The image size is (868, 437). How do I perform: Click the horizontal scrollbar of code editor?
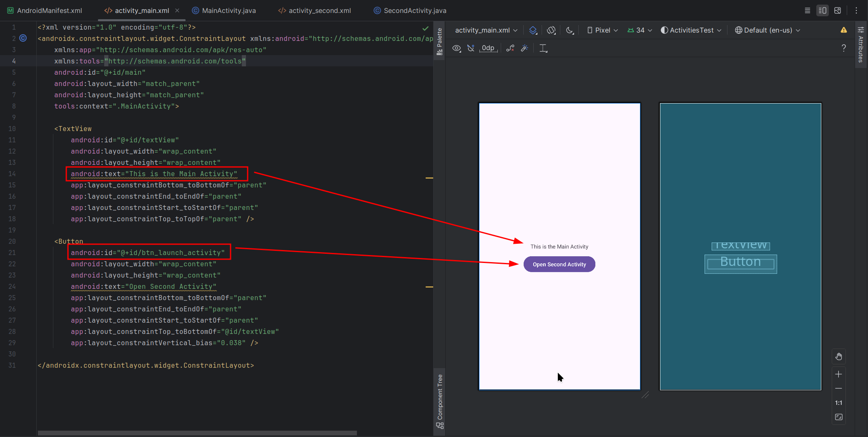(197, 433)
